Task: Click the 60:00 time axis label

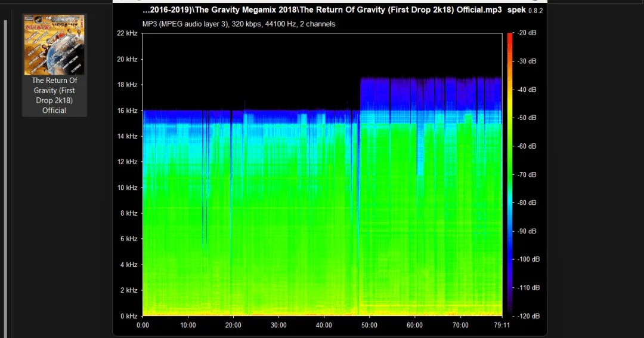Action: pos(415,325)
